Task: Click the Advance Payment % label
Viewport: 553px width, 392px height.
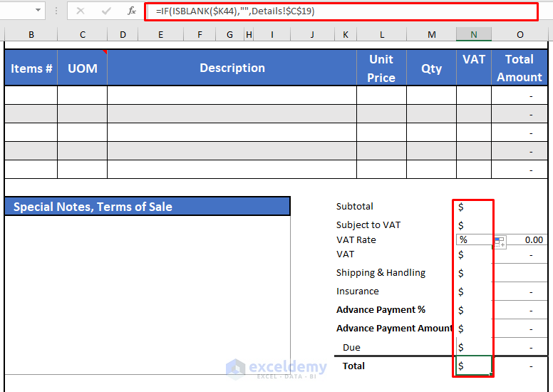Action: coord(381,310)
